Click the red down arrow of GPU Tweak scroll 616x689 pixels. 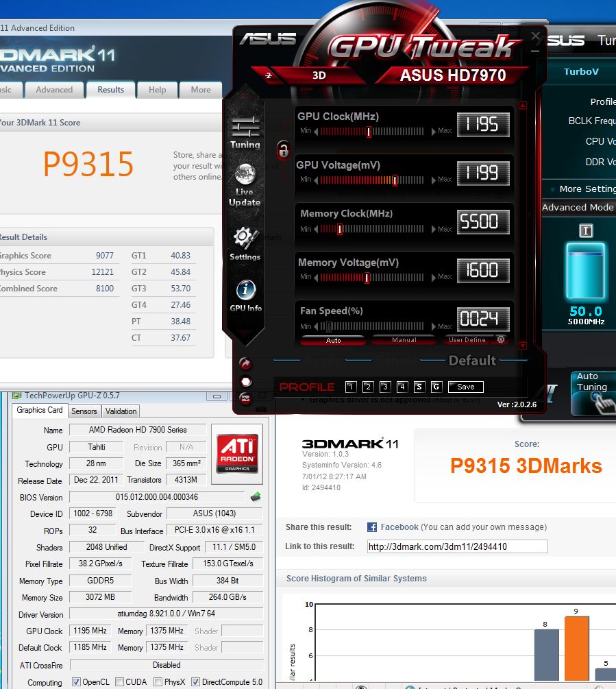point(523,346)
